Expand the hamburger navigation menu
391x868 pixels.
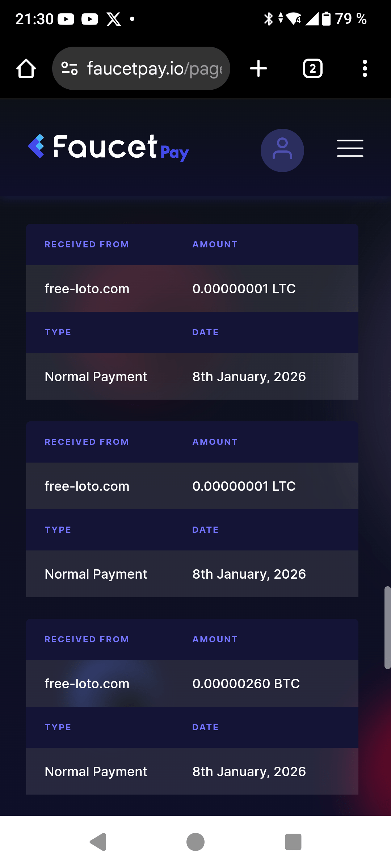point(350,148)
